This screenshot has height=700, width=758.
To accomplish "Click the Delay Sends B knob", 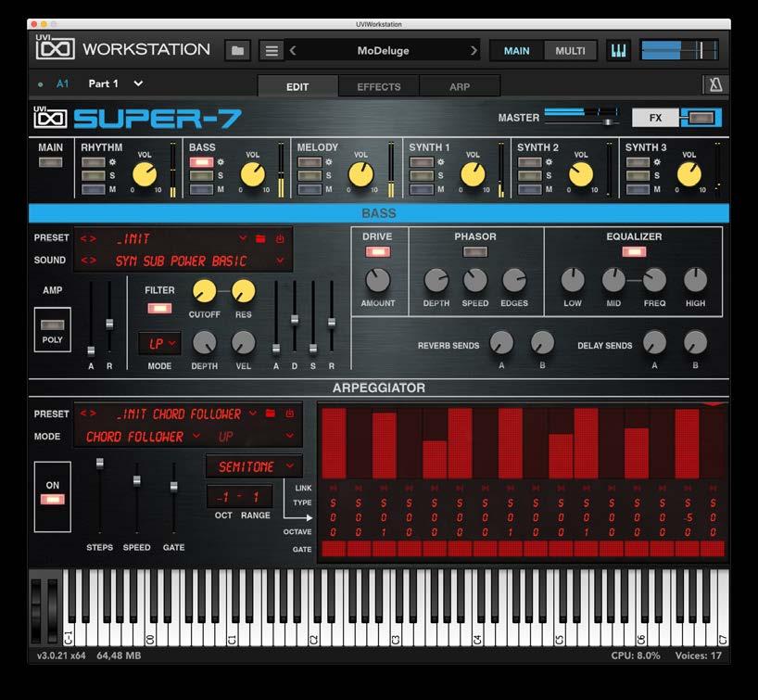I will [695, 342].
